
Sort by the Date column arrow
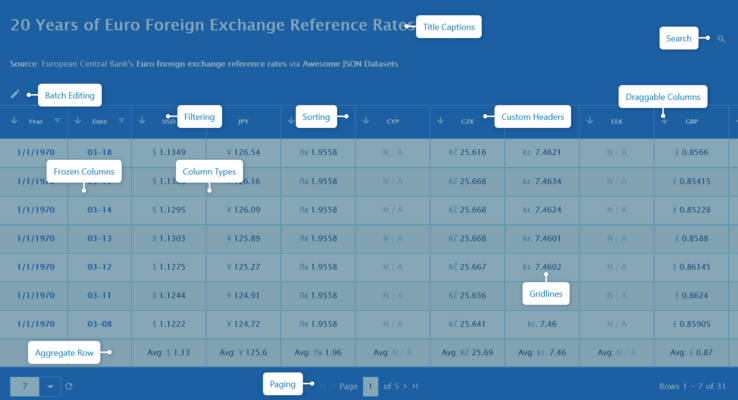click(x=78, y=121)
